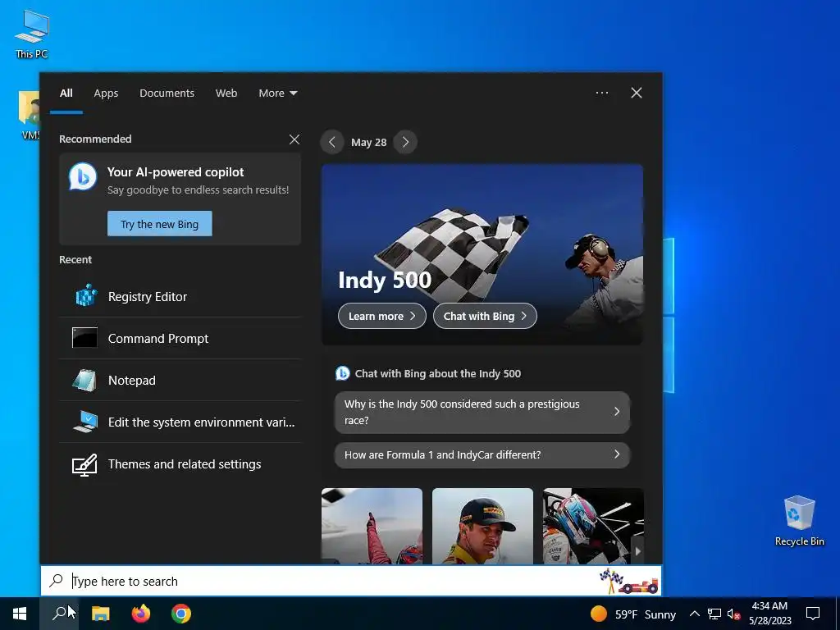Open Themes and related settings

pyautogui.click(x=180, y=464)
